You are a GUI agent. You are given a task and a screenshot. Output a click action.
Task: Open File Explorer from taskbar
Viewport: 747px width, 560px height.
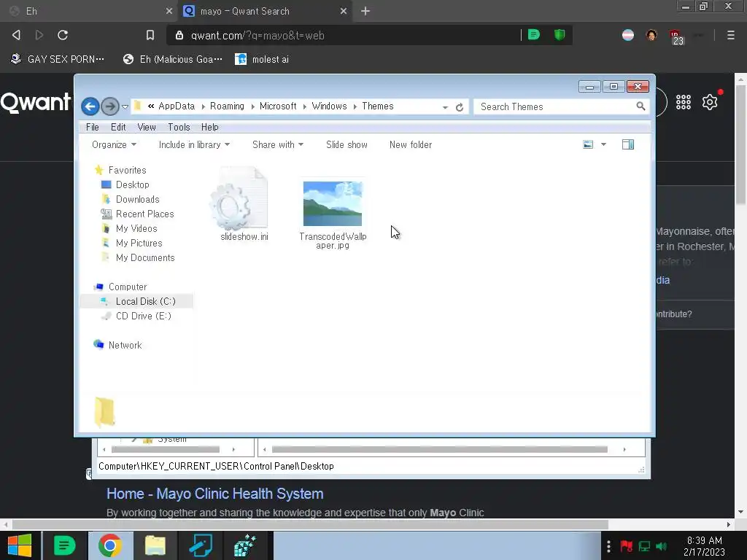point(155,545)
